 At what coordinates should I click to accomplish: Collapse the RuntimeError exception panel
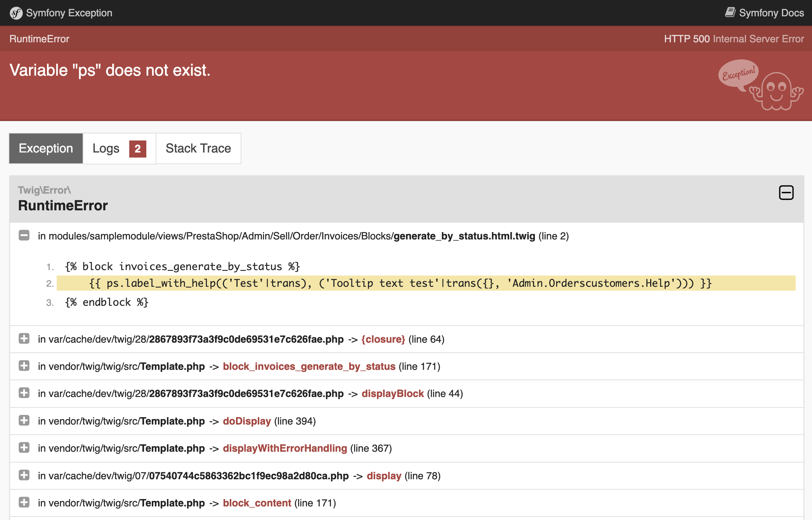point(786,192)
